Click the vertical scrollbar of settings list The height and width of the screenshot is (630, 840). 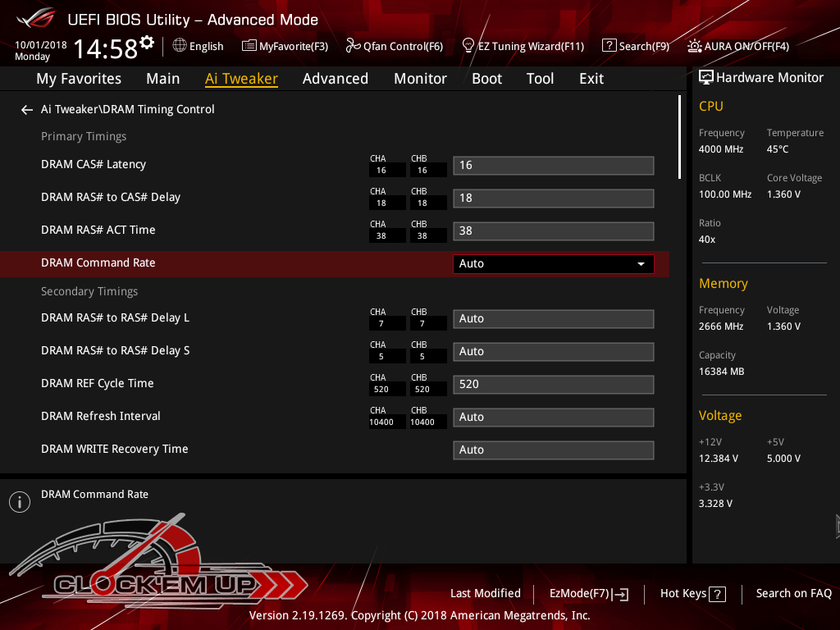pos(679,136)
